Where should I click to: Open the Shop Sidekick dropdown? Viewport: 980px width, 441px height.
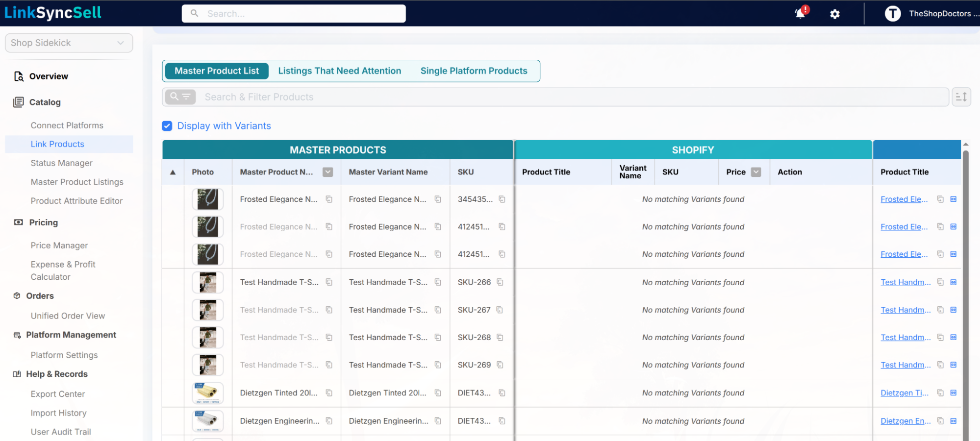coord(69,43)
